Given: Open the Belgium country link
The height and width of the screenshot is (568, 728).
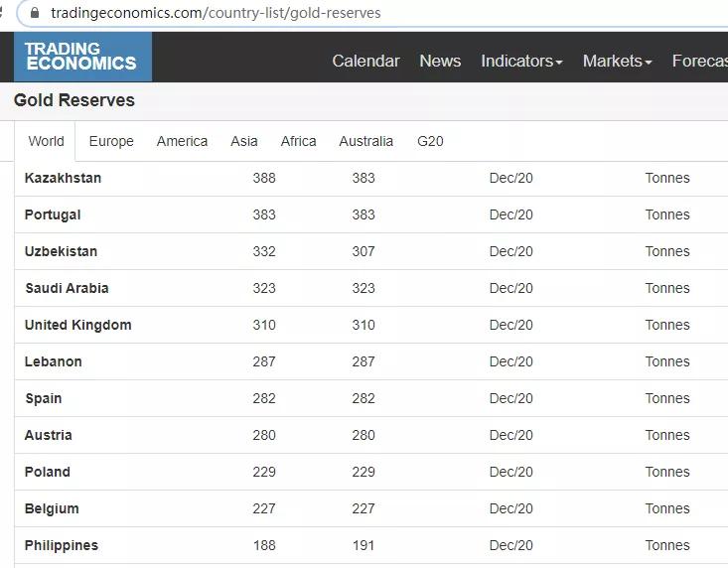Looking at the screenshot, I should [52, 508].
